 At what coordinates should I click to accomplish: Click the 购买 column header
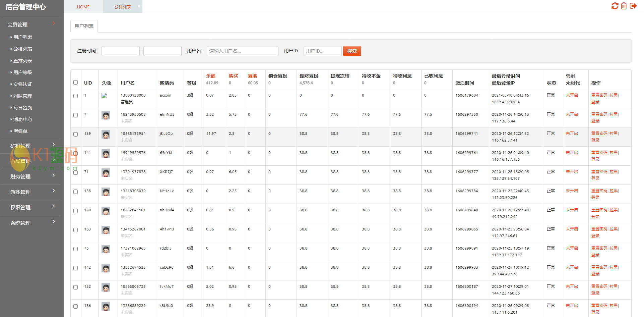234,76
